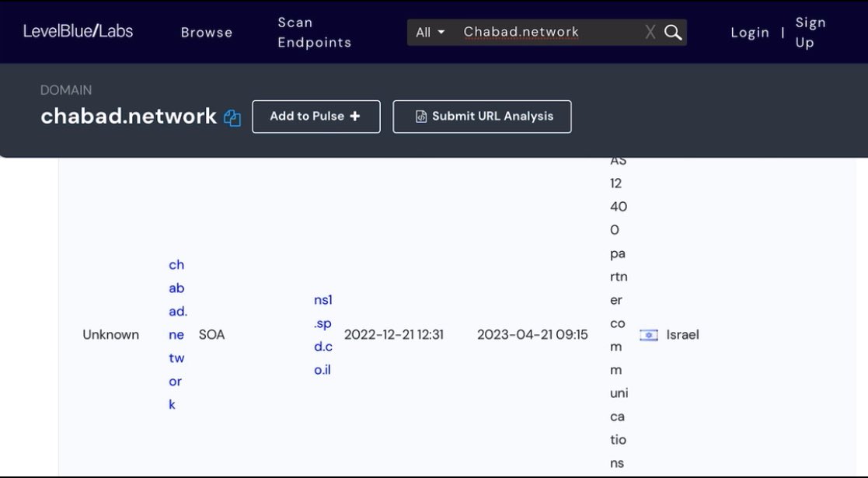Screen dimensions: 868x478
Task: Expand the All search filter dropdown
Action: tap(430, 32)
